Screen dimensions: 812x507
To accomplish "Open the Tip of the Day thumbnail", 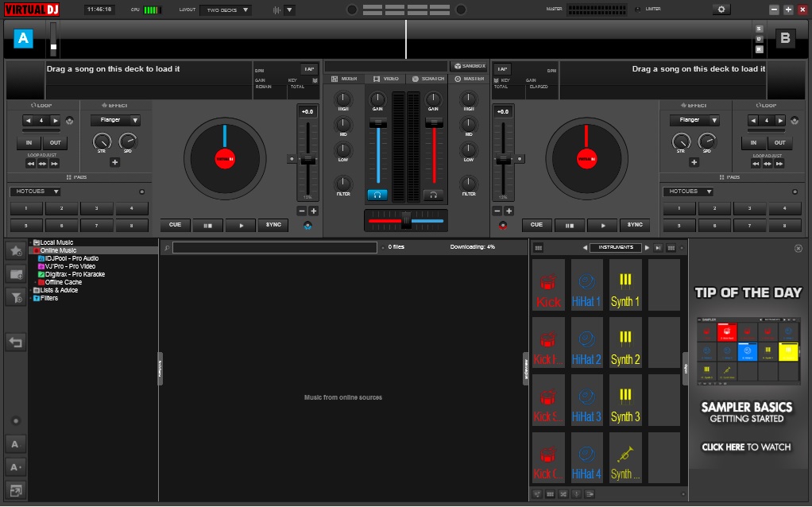I will [x=748, y=350].
